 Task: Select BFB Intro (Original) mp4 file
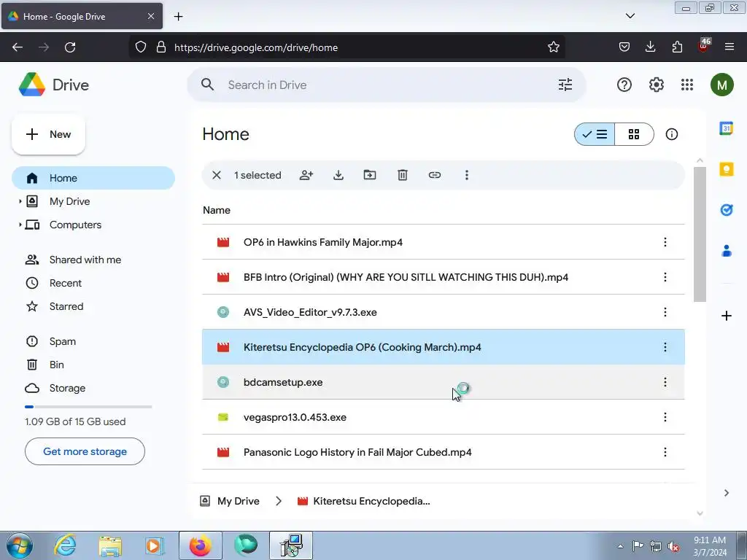point(443,277)
